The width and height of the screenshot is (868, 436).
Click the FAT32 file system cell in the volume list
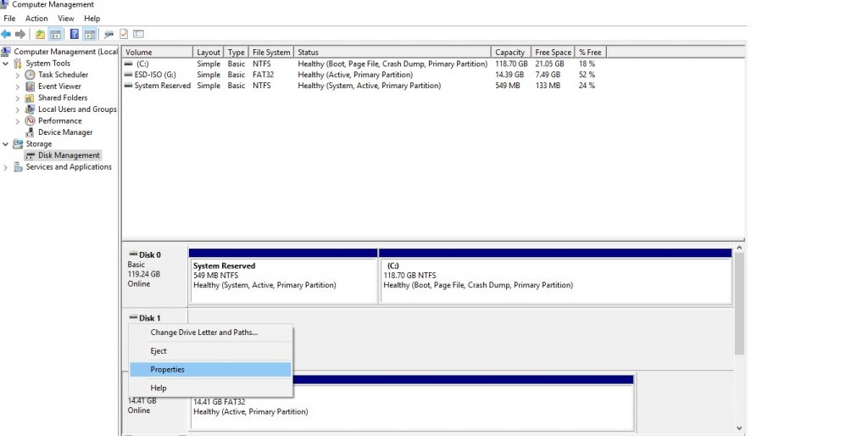[263, 75]
